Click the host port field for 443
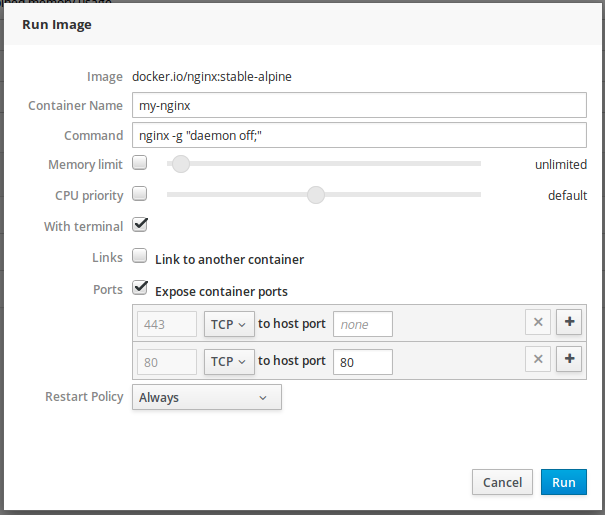605x515 pixels. click(x=362, y=324)
